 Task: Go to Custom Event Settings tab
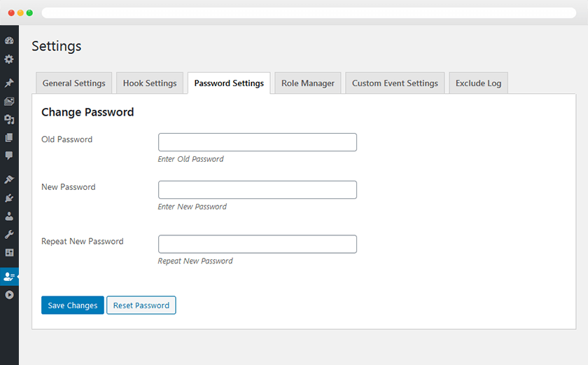[x=395, y=83]
